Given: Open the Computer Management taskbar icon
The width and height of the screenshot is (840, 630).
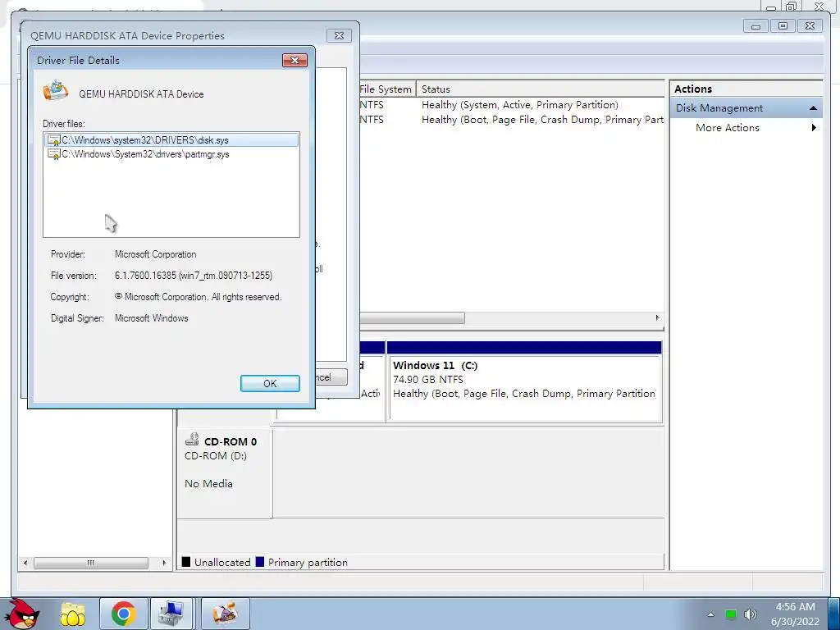Looking at the screenshot, I should coord(171,614).
